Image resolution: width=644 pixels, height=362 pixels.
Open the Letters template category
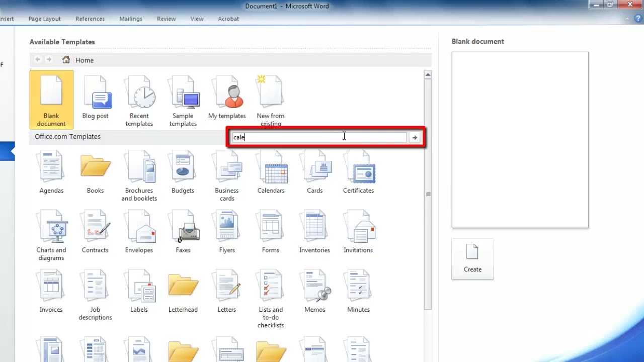click(x=227, y=291)
